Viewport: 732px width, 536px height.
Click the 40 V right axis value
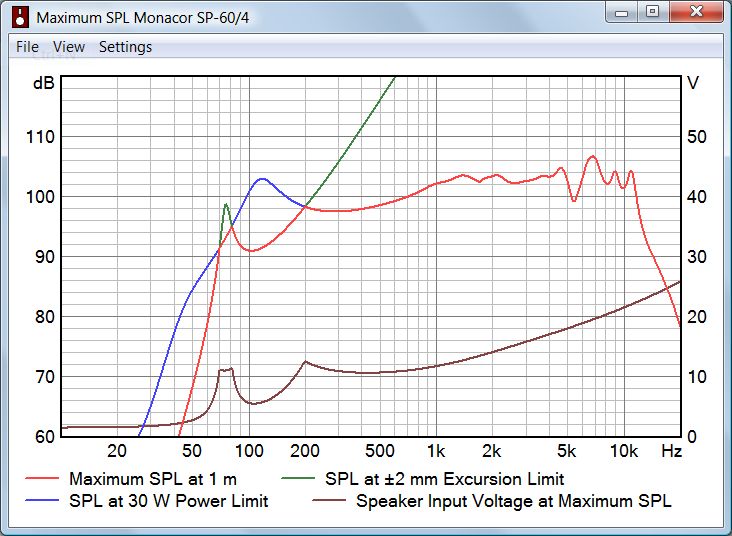click(697, 197)
